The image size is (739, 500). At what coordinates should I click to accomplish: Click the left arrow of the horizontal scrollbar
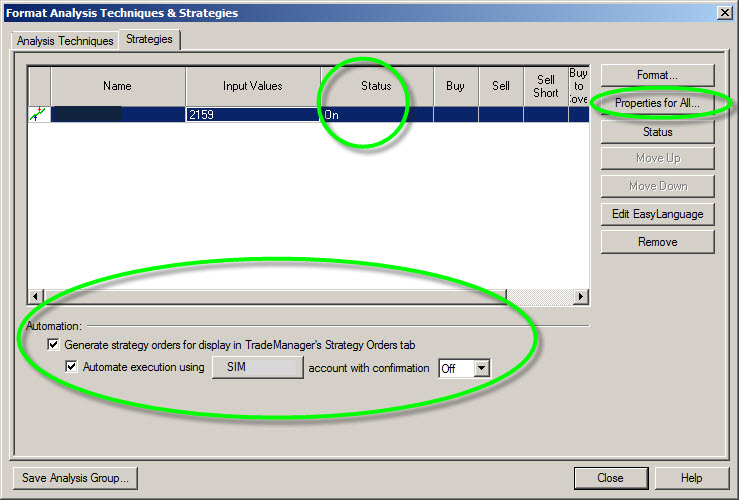[x=35, y=296]
